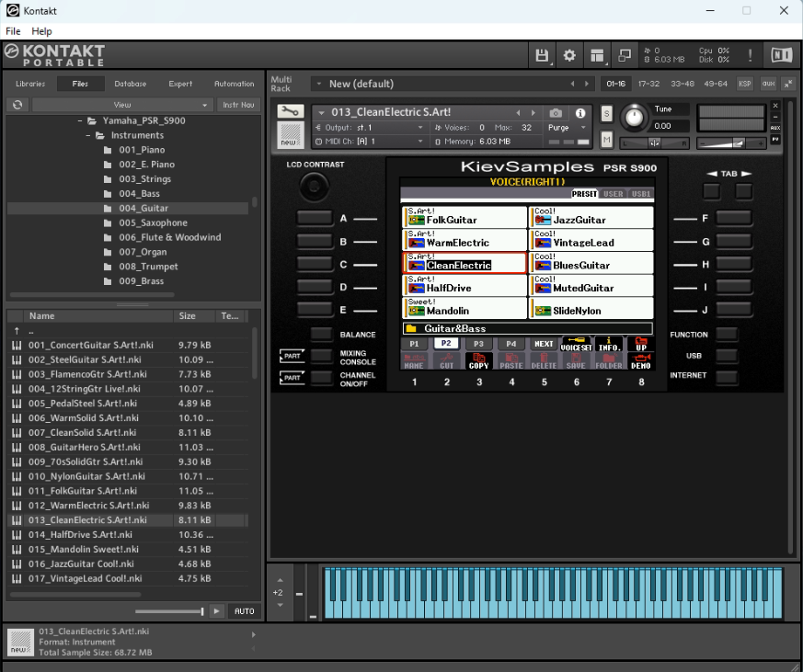This screenshot has width=803, height=672.
Task: Open the snapshot camera view
Action: click(x=556, y=112)
